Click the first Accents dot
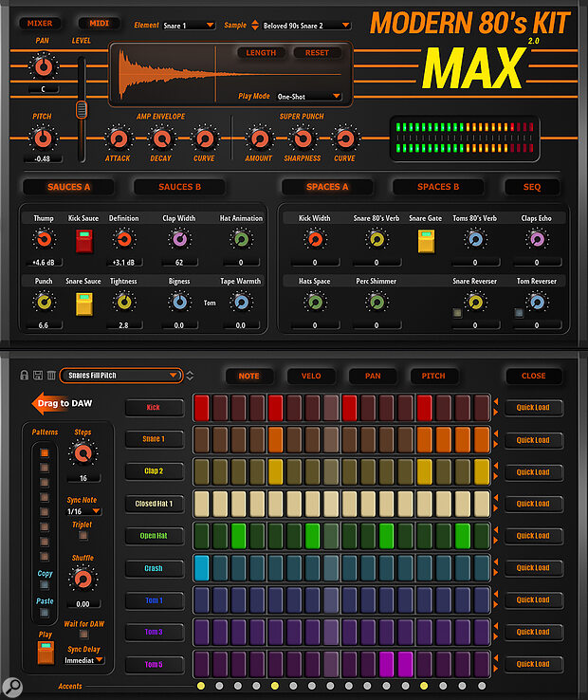 (201, 686)
